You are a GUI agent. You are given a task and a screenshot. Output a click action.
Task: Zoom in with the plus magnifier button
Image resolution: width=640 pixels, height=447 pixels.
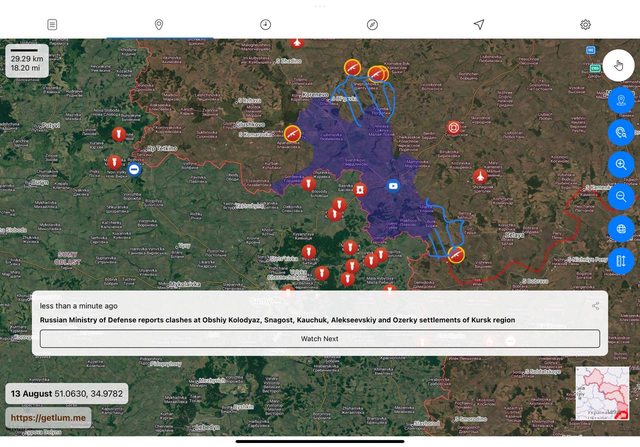[621, 164]
